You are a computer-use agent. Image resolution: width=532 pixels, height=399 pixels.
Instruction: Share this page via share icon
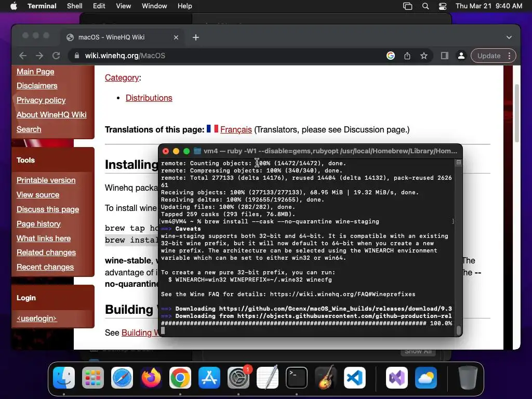coord(407,56)
